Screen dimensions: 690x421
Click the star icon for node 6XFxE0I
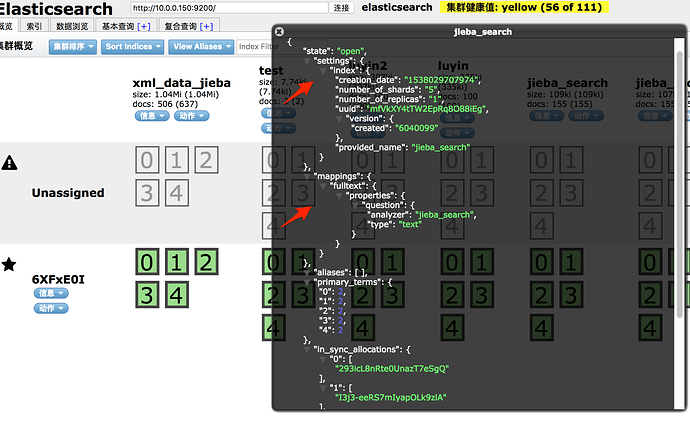(x=9, y=264)
